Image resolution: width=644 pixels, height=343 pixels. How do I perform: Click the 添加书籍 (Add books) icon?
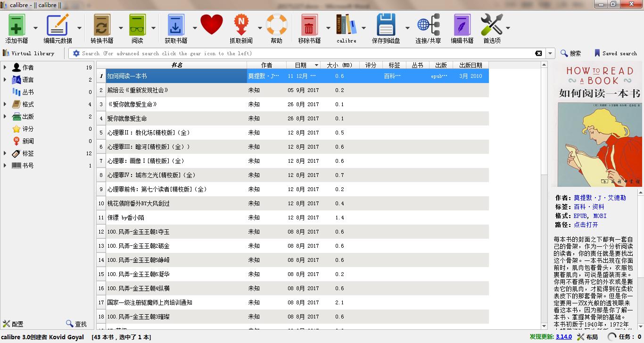click(16, 24)
